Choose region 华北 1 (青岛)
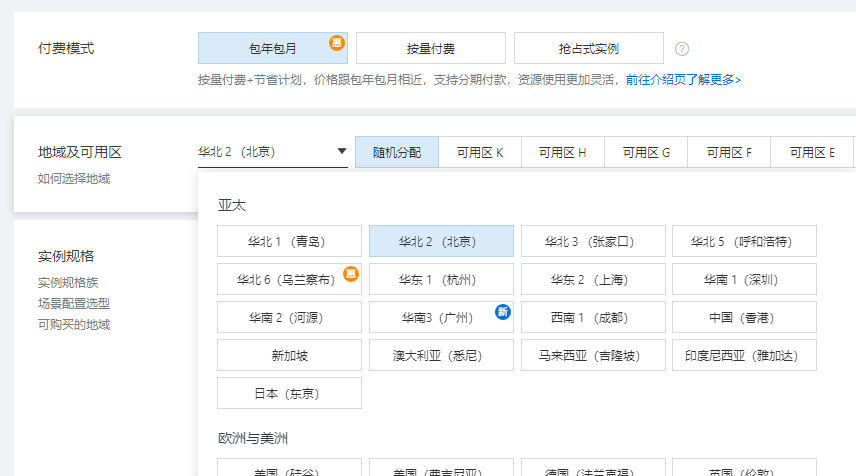 (289, 241)
